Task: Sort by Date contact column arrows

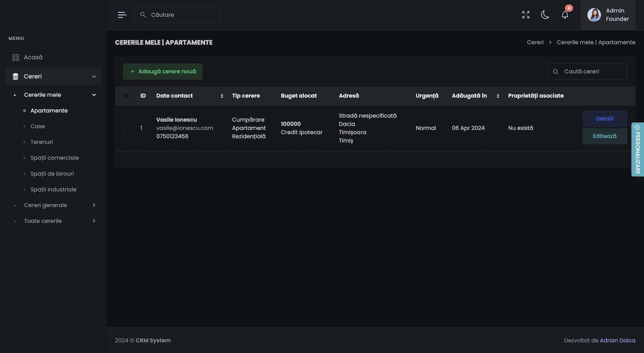Action: [x=222, y=96]
